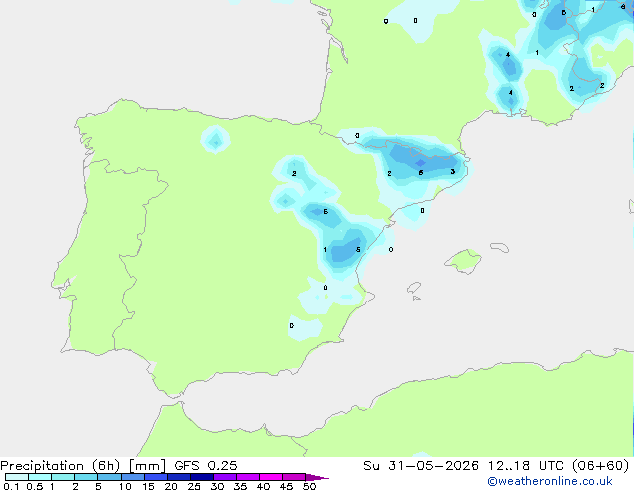
Task: Select the 45–50 mm legend swatch
Action: [x=294, y=477]
